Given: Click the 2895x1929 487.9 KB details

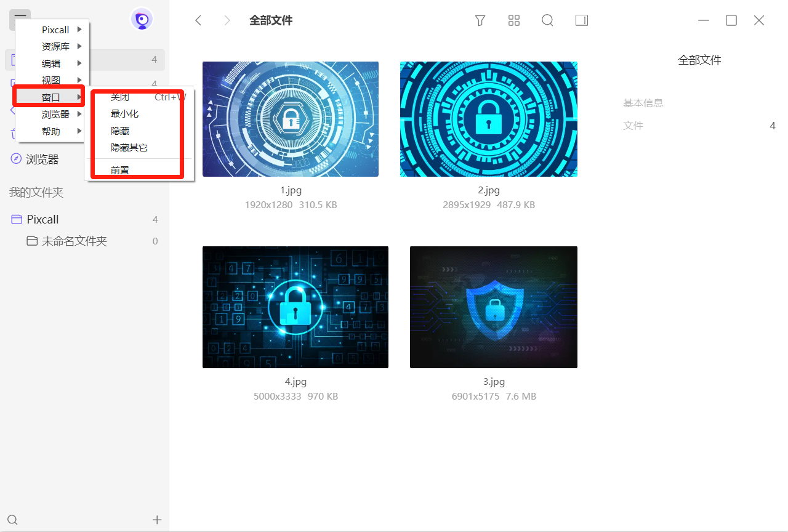Looking at the screenshot, I should point(489,205).
